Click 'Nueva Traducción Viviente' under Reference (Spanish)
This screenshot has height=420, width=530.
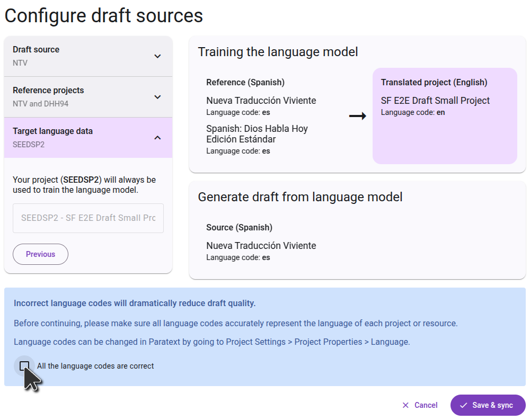pos(261,100)
